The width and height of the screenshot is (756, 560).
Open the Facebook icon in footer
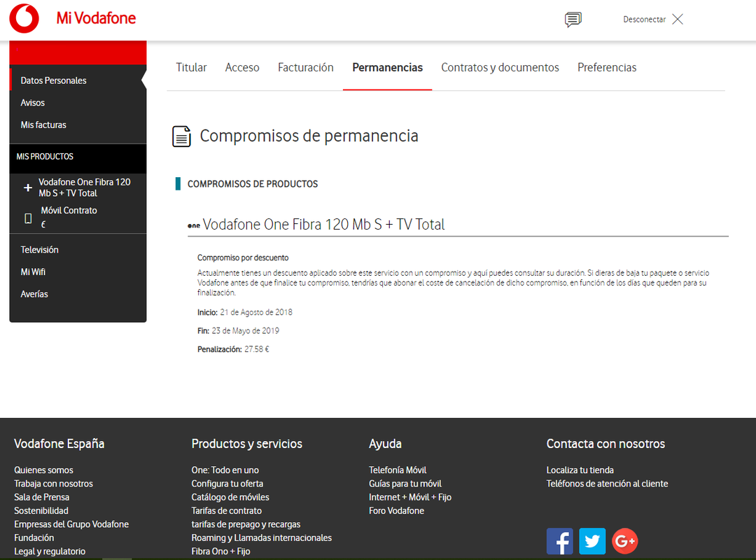pyautogui.click(x=560, y=541)
